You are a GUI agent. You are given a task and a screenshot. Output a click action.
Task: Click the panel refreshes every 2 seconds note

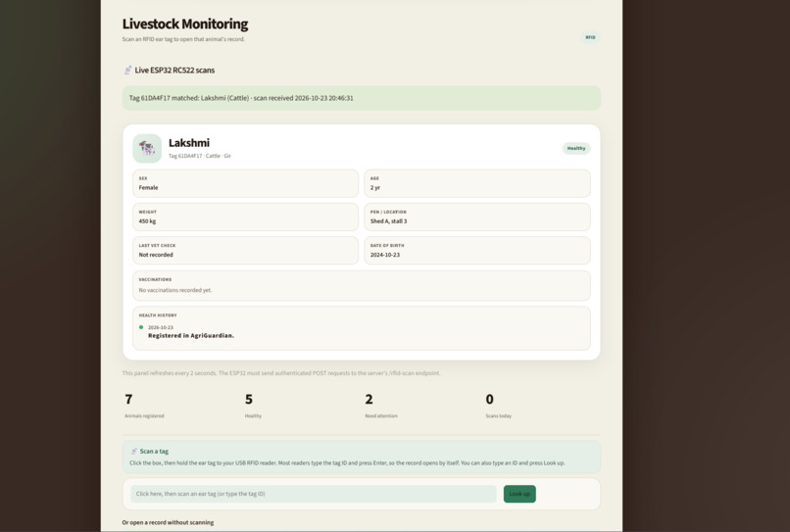(x=281, y=373)
